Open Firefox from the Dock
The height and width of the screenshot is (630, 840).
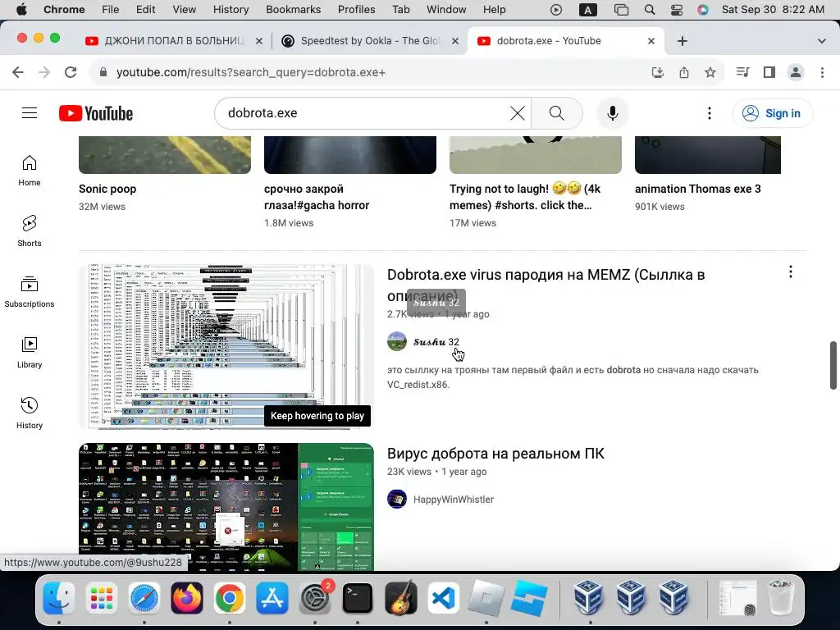tap(187, 598)
